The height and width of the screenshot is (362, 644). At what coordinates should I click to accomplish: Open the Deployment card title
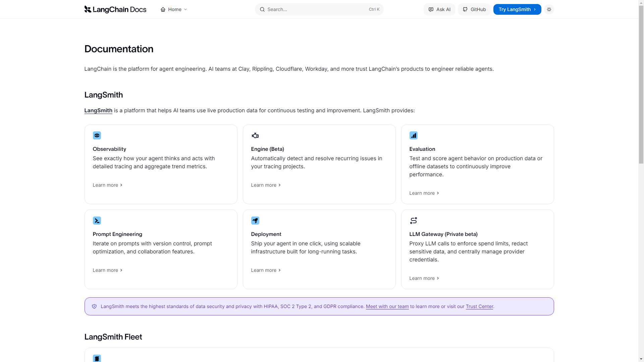[266, 234]
